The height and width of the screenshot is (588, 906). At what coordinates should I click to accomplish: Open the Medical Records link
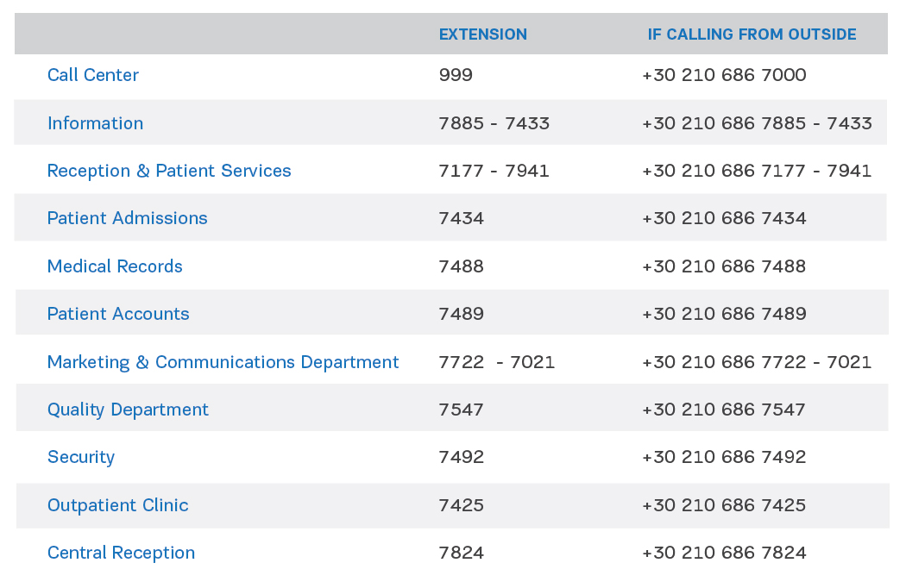tap(115, 266)
